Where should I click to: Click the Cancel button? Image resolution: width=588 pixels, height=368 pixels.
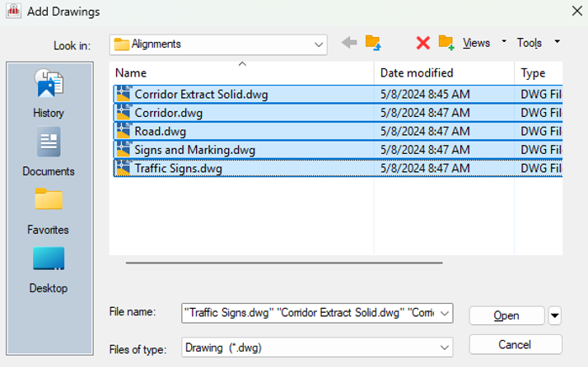pos(516,344)
